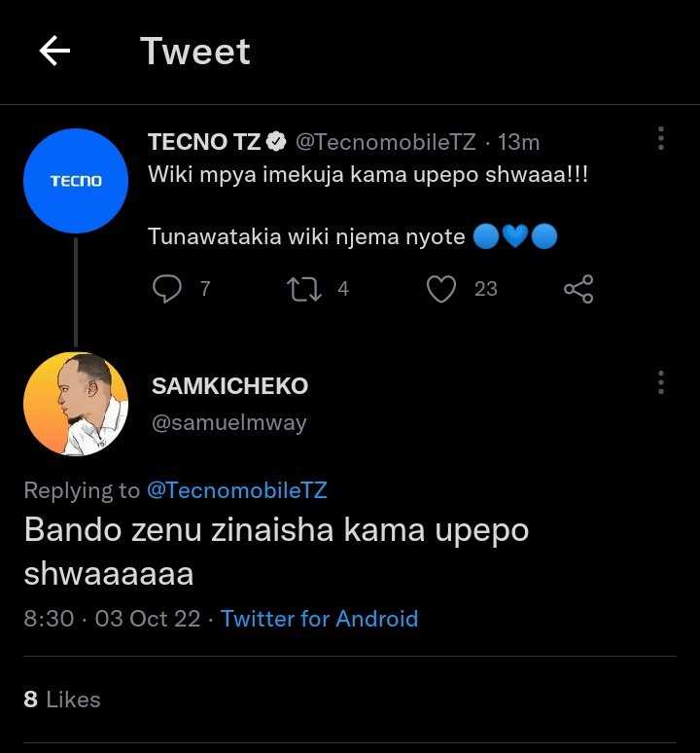
Task: Click the like count 23
Action: pos(486,289)
